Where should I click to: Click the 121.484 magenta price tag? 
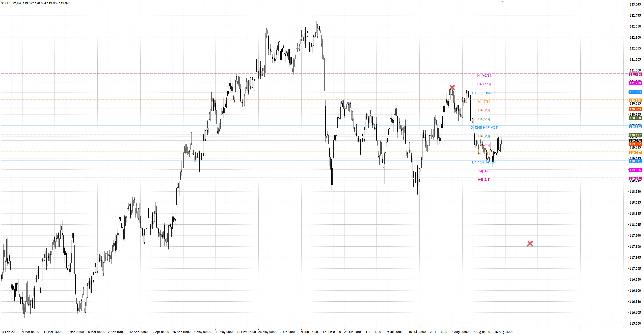point(635,75)
